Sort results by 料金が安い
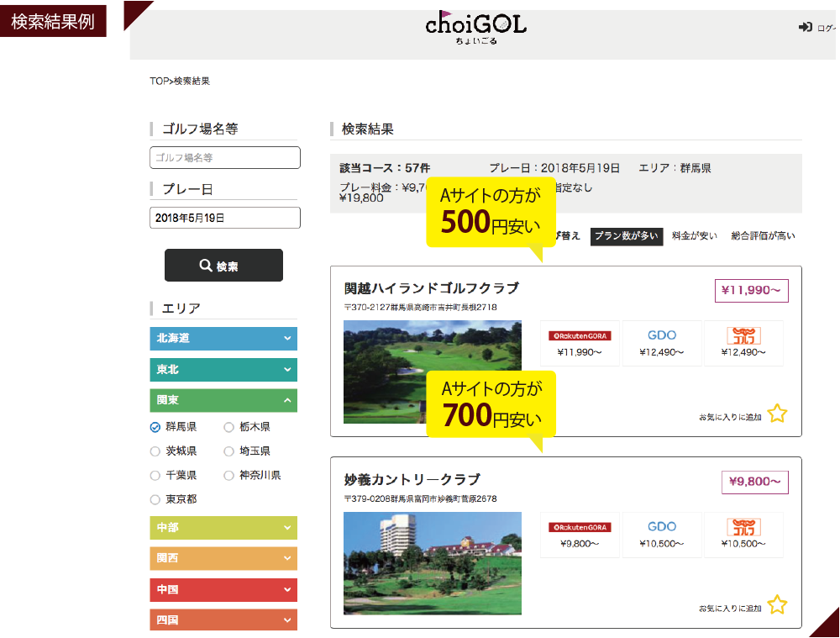Image resolution: width=840 pixels, height=638 pixels. (694, 236)
